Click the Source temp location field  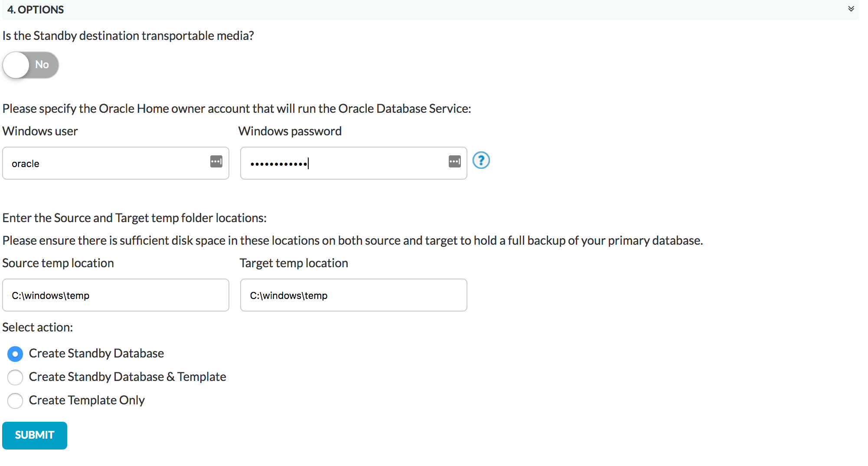coord(116,295)
